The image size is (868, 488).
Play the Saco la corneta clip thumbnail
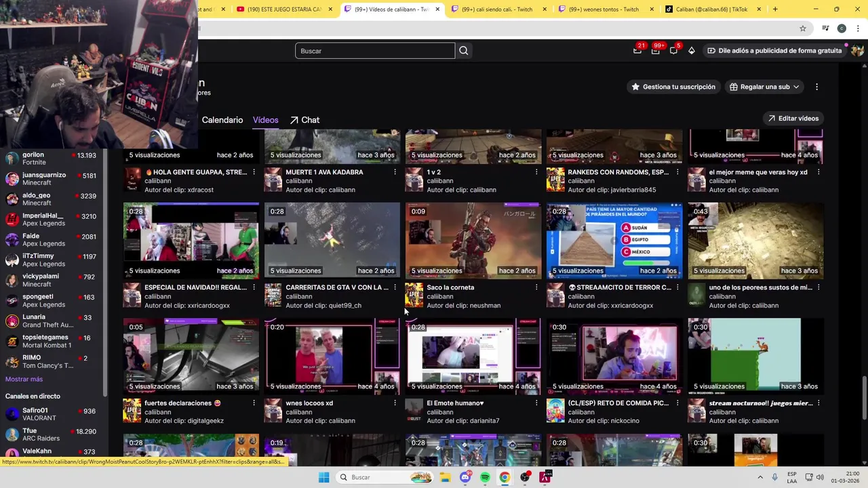pyautogui.click(x=473, y=240)
